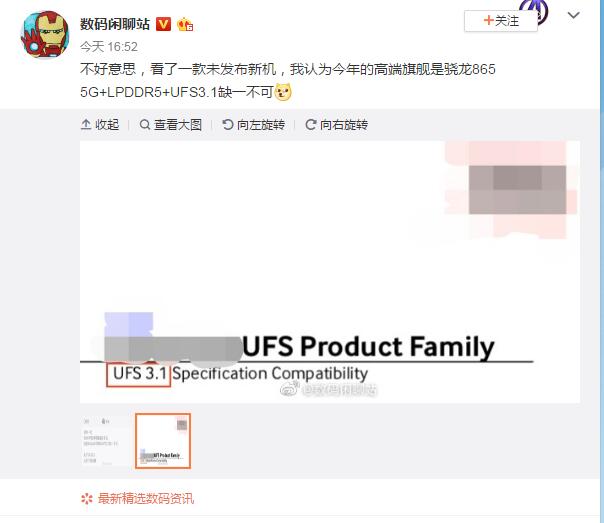Select the UFS Product Family thumbnail

pyautogui.click(x=163, y=441)
